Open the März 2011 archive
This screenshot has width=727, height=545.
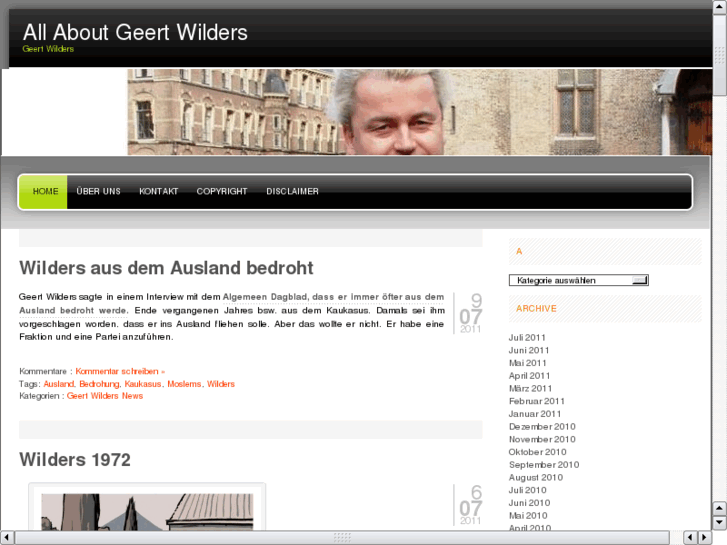point(530,389)
